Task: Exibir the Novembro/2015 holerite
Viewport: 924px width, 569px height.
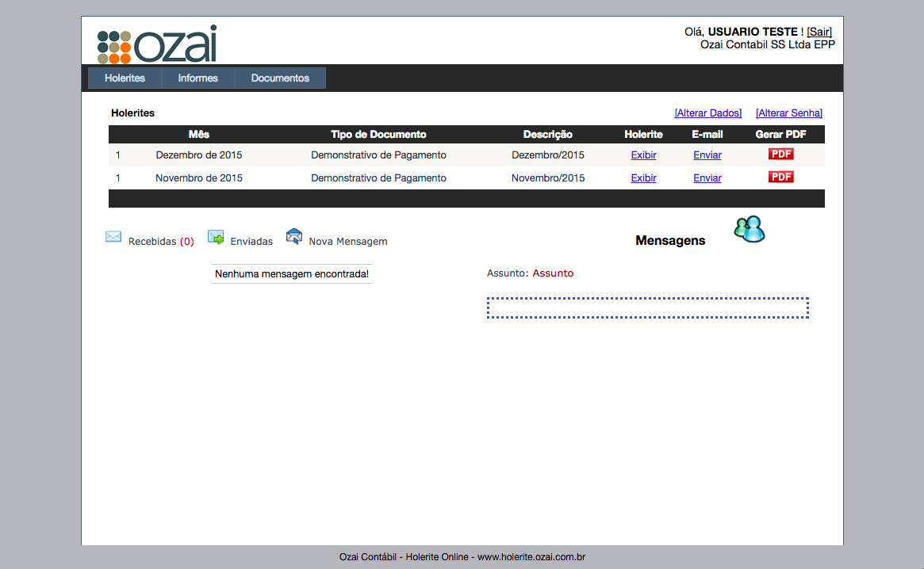Action: point(643,178)
